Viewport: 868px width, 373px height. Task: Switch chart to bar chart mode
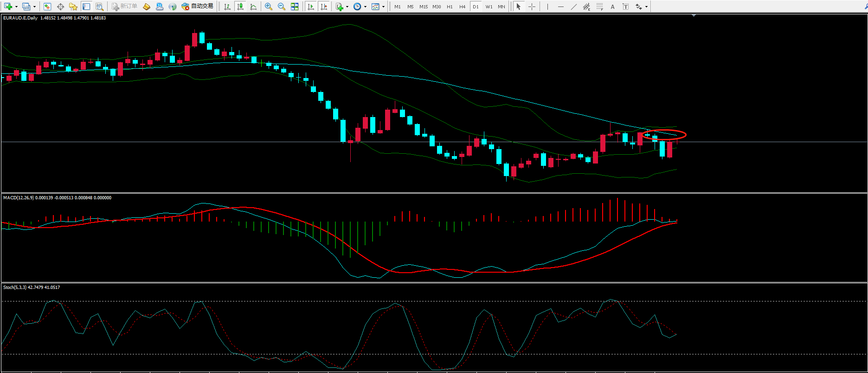click(x=227, y=7)
